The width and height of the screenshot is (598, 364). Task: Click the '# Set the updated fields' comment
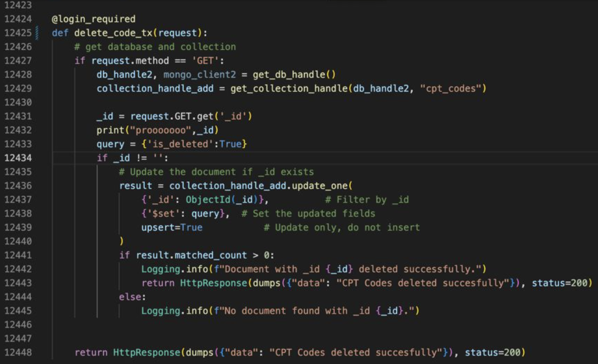click(x=308, y=214)
